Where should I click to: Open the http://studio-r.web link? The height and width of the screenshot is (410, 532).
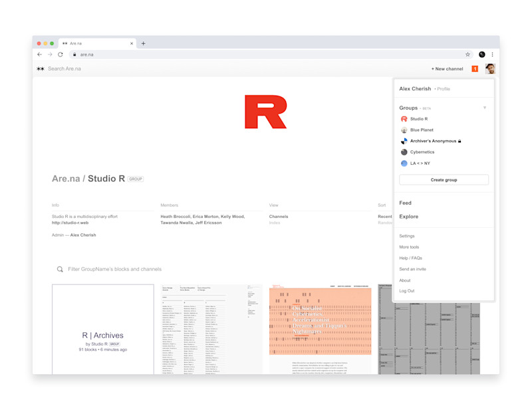(x=70, y=223)
